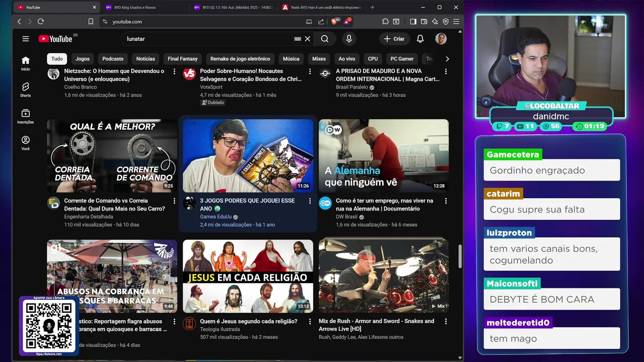Open the account avatar menu
644x362 pixels.
coord(441,39)
